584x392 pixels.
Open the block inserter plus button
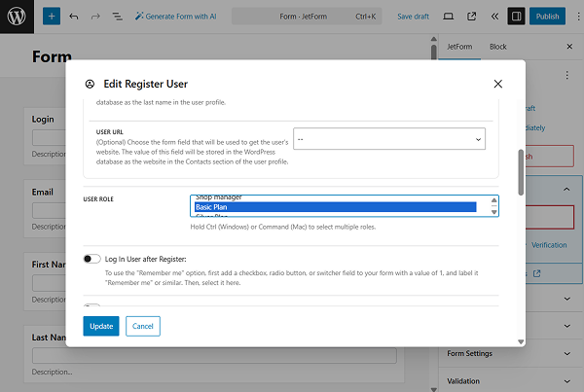click(x=52, y=17)
